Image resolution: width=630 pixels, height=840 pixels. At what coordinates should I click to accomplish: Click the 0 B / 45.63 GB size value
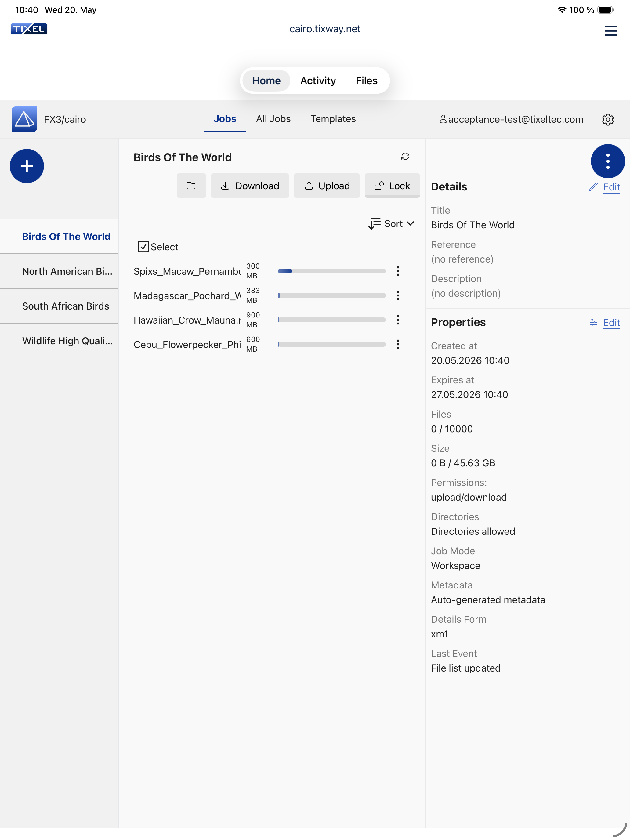pyautogui.click(x=463, y=463)
